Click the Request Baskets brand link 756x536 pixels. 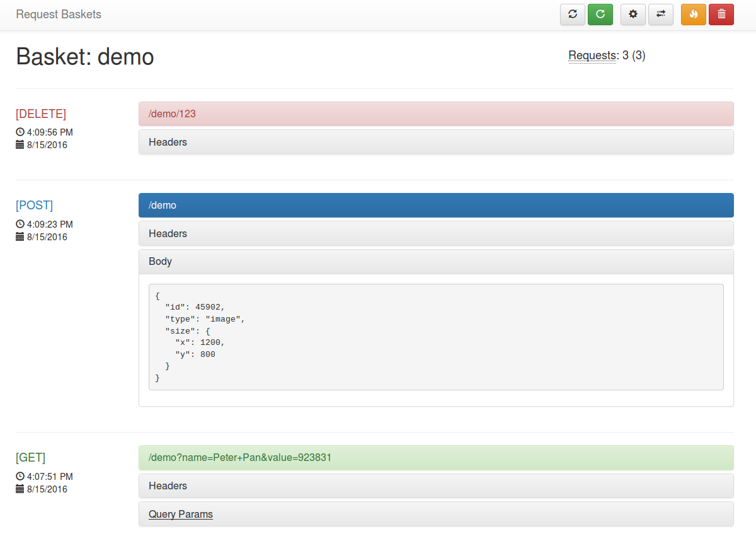59,14
